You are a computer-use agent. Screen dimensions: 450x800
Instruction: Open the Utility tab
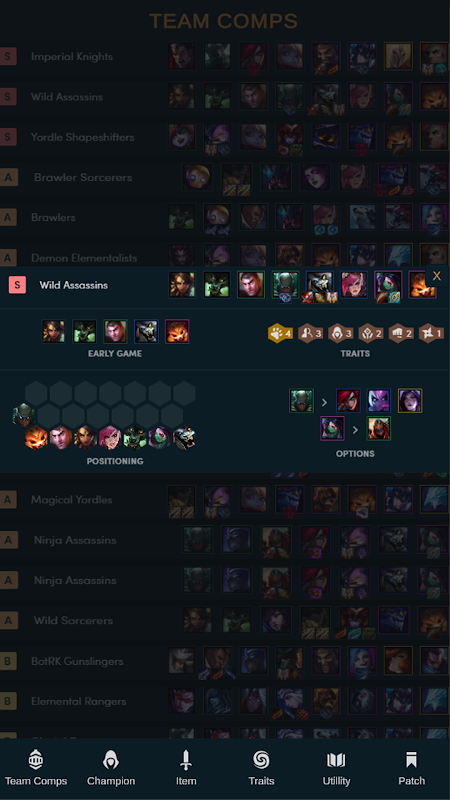(336, 768)
